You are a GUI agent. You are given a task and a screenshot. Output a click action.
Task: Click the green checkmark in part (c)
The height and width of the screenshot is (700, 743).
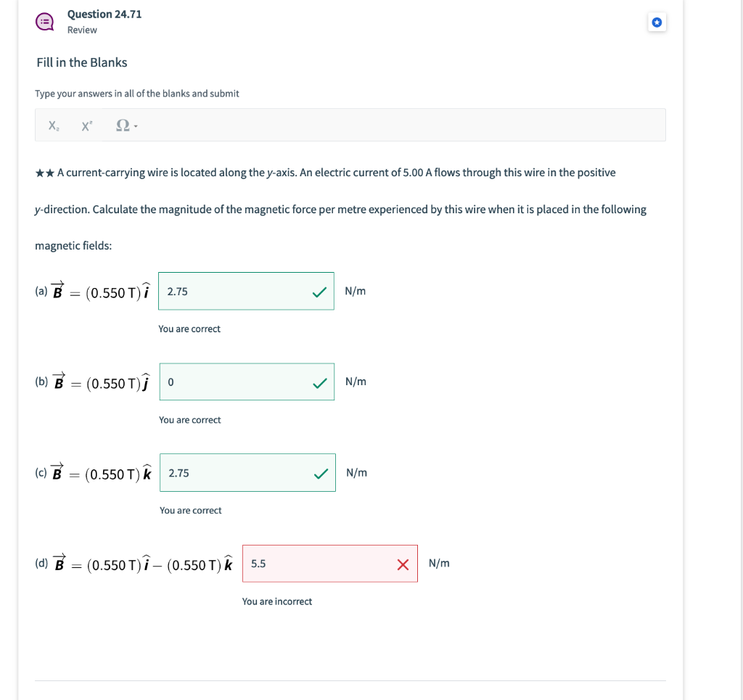point(321,474)
